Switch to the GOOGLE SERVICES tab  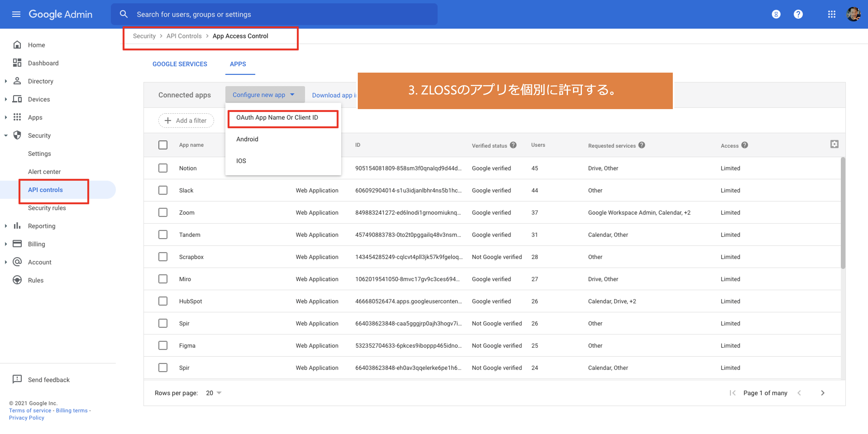(180, 64)
